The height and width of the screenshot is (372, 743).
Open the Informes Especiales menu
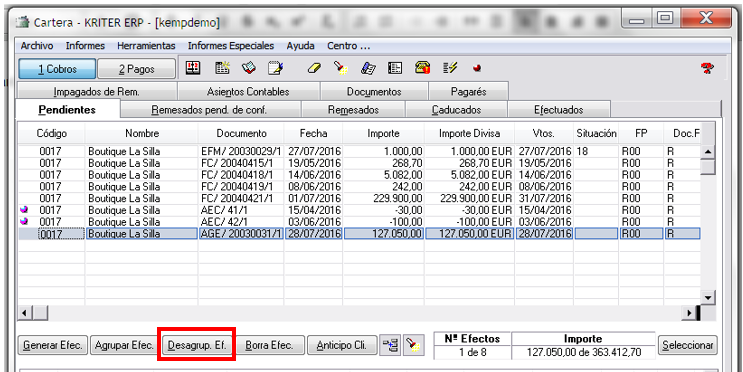point(231,46)
